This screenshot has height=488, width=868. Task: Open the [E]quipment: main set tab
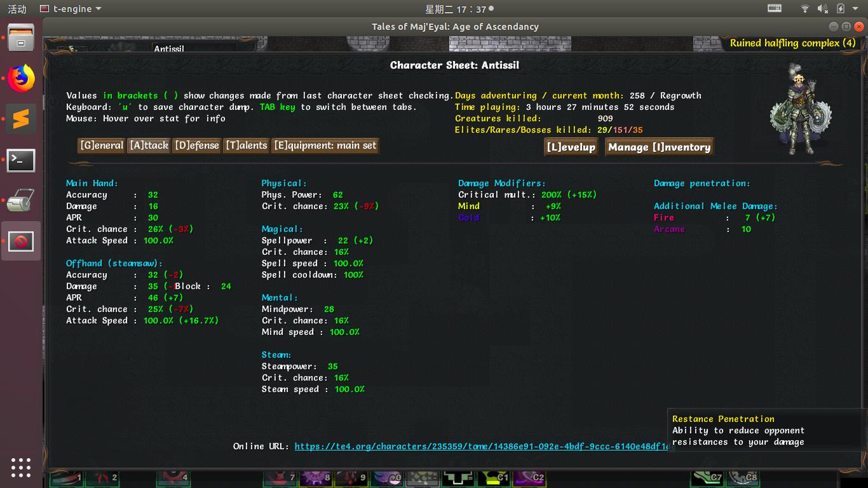pos(325,146)
